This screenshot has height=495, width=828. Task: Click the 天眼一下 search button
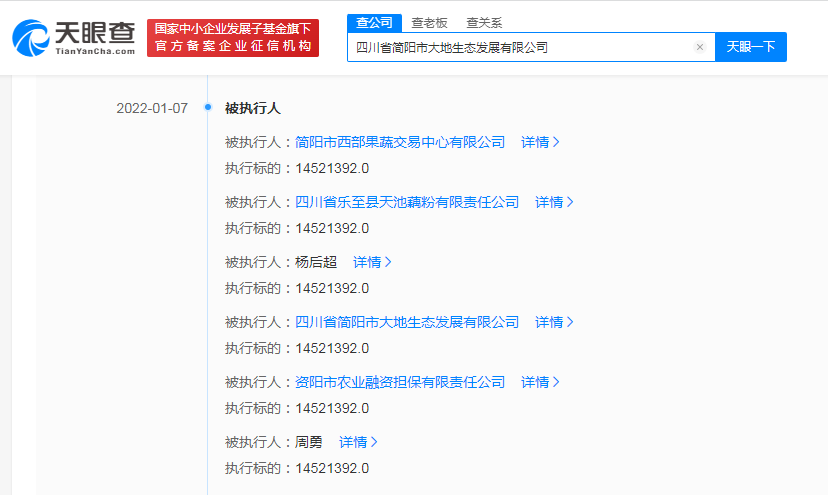click(x=750, y=47)
